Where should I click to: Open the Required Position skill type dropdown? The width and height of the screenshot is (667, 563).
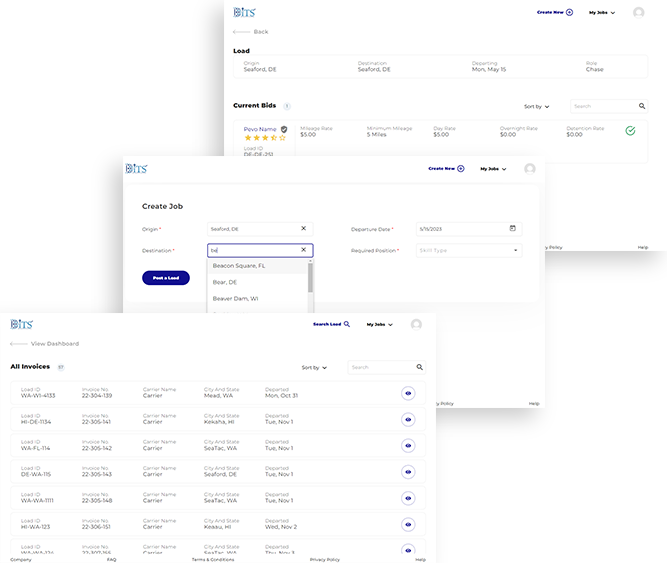point(469,251)
